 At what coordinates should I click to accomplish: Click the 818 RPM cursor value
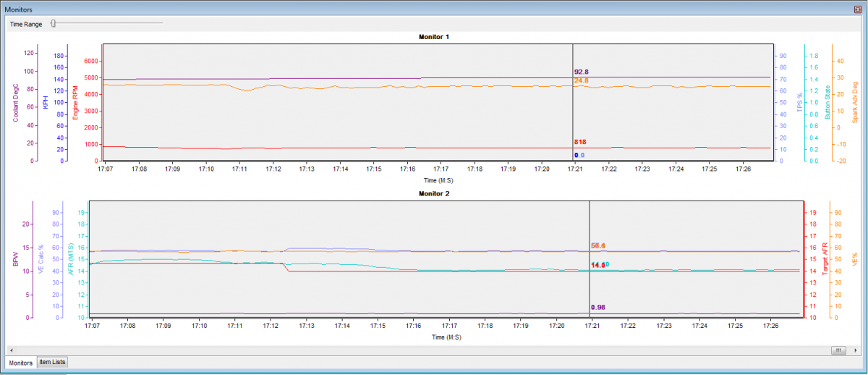(x=580, y=142)
